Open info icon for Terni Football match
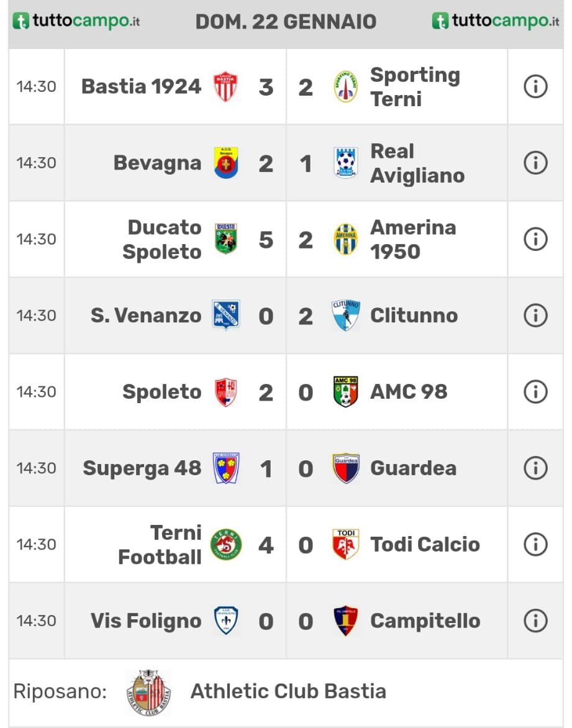572x728 pixels. click(535, 544)
